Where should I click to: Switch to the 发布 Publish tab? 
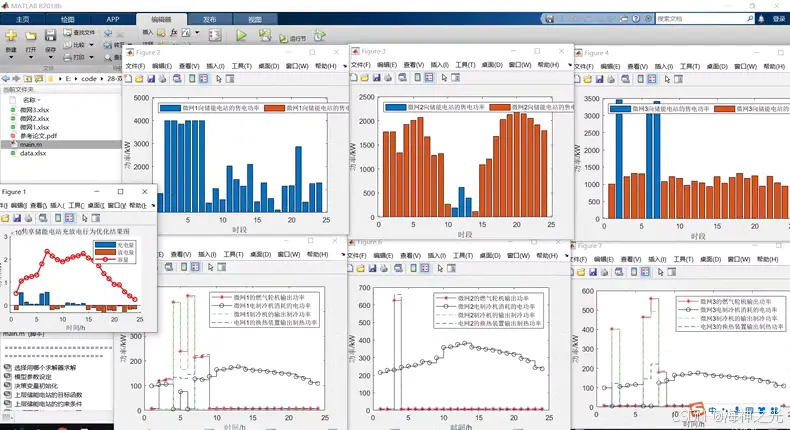click(x=210, y=19)
